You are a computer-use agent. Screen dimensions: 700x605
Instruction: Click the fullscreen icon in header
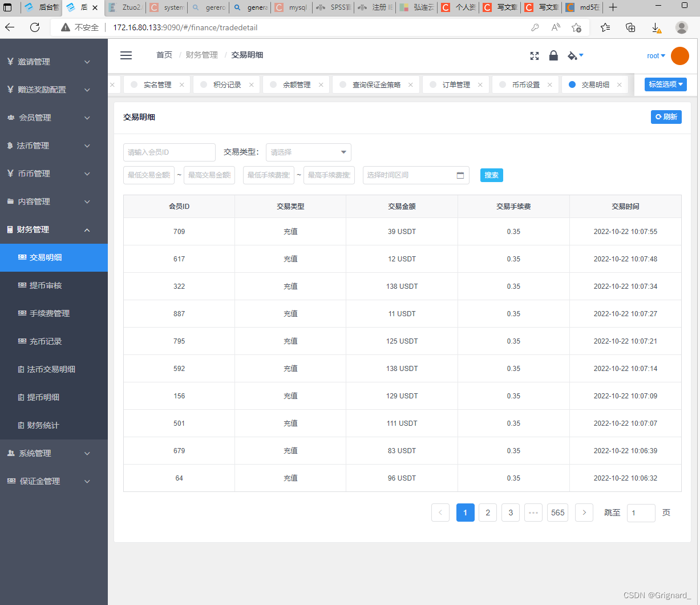pos(535,55)
